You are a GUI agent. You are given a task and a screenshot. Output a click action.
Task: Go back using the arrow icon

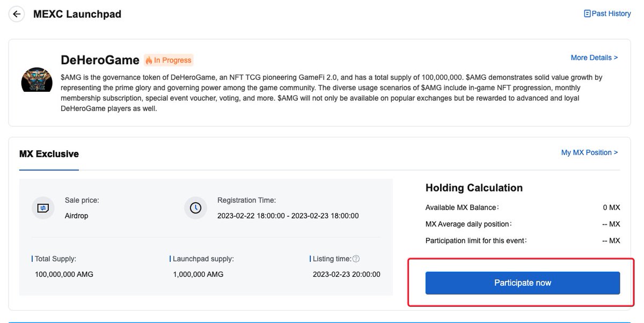(x=17, y=14)
